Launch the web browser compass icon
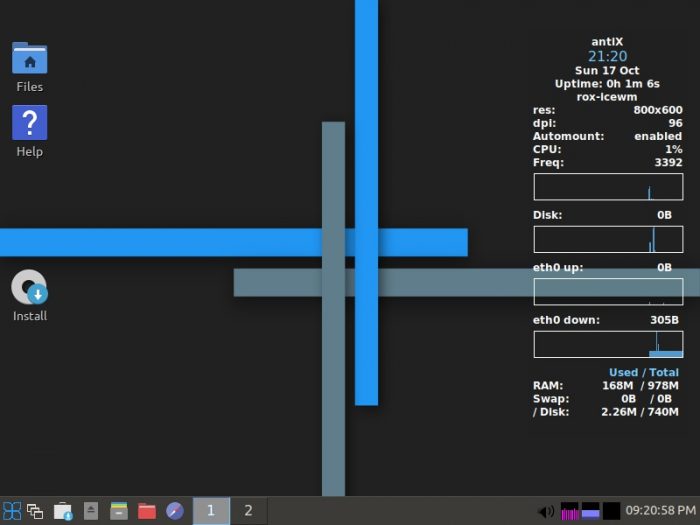 click(x=175, y=511)
